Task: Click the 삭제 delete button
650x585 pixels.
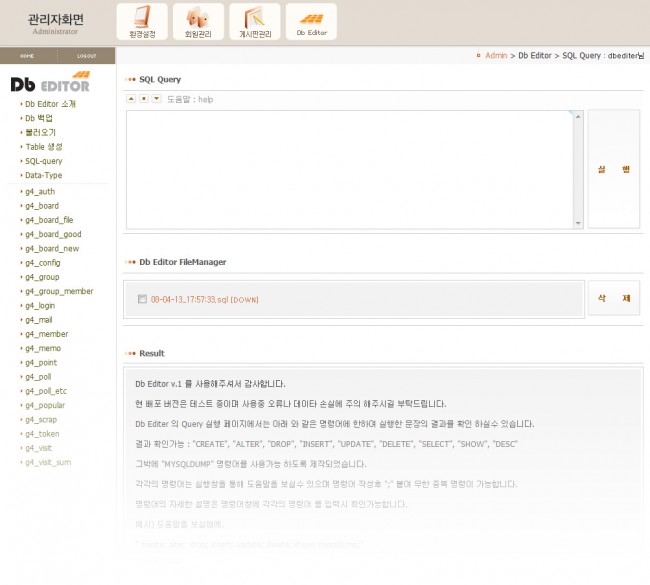Action: 614,298
